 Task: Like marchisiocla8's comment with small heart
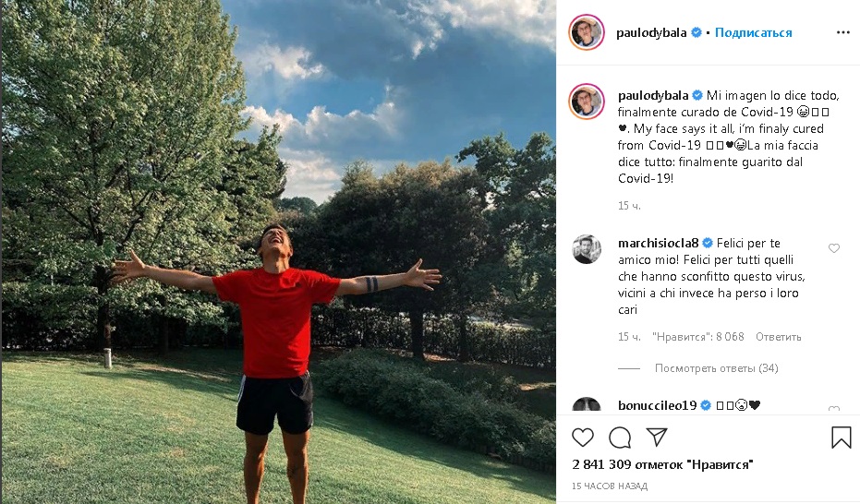(x=833, y=248)
